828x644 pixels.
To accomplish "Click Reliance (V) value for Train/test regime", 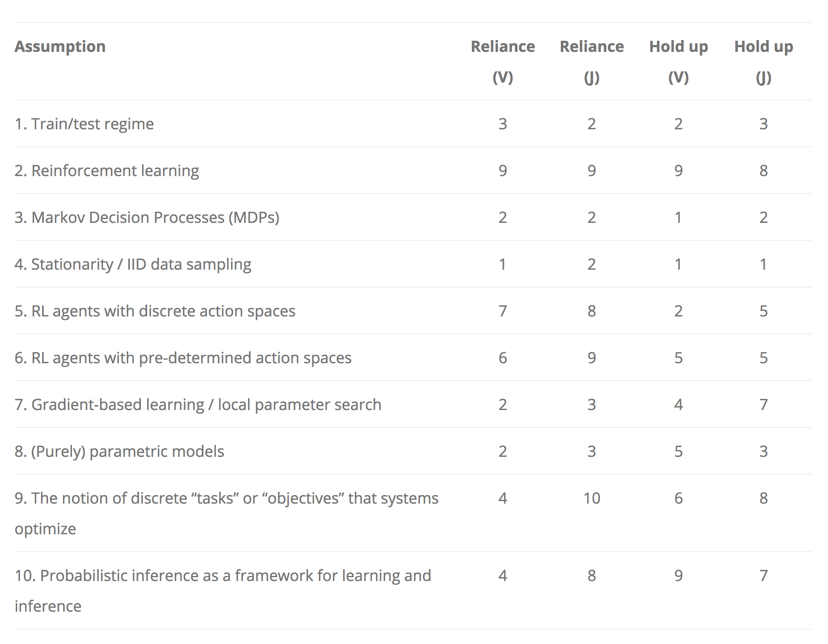I will coord(503,124).
